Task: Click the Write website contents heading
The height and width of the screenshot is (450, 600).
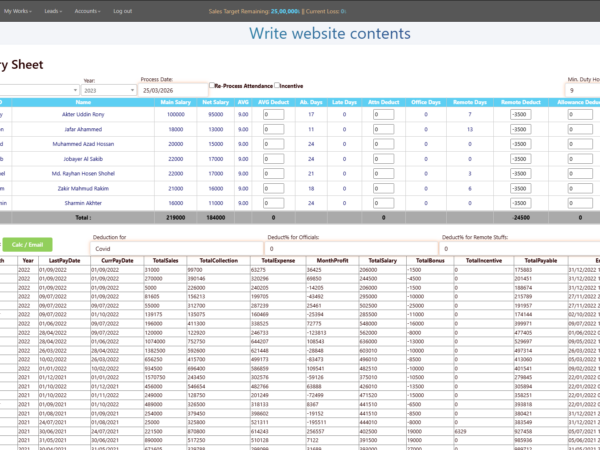Action: 330,33
